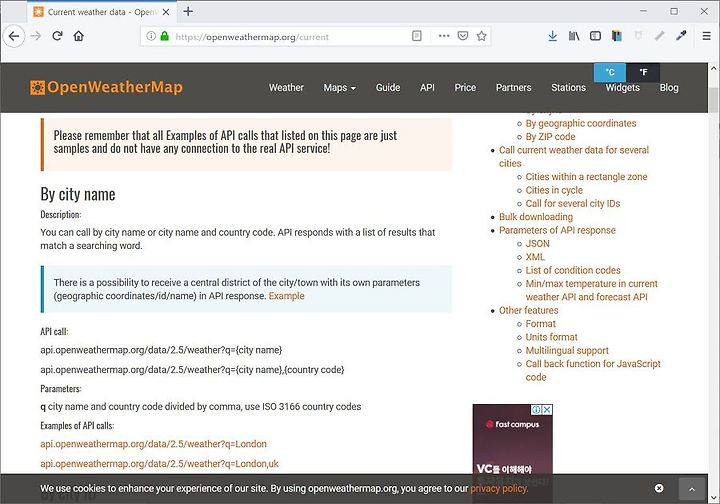The width and height of the screenshot is (720, 504).
Task: Reload the current page
Action: point(57,36)
